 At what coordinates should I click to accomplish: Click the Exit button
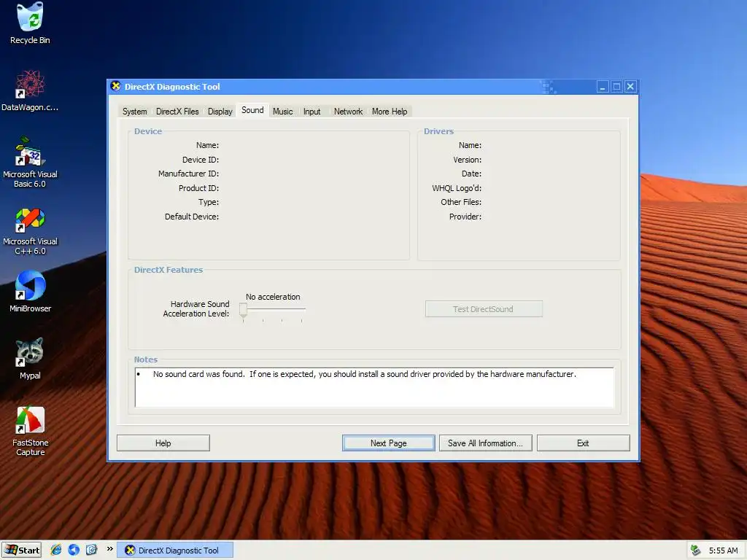pos(583,443)
